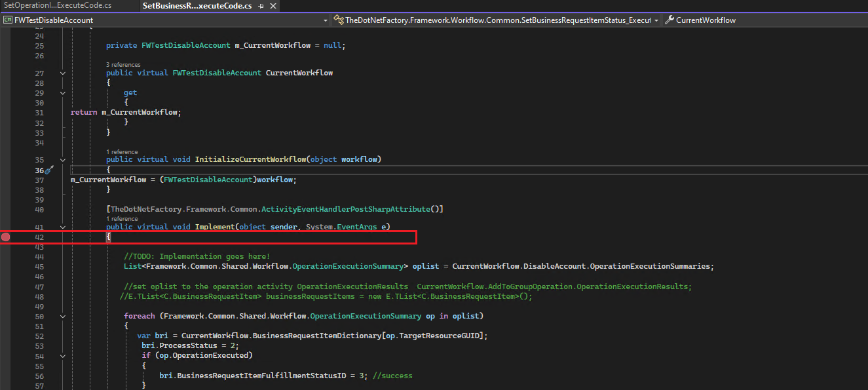Open '1 reference' link above InitializeCurrentWorkflow

122,152
